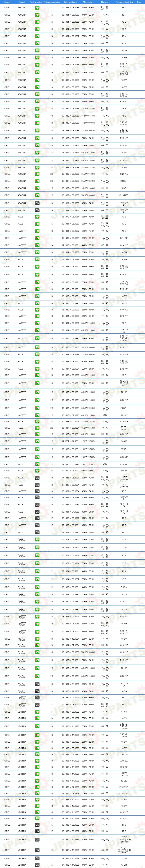Click petrol icon in Kadett C 18 NT row

point(37,316)
